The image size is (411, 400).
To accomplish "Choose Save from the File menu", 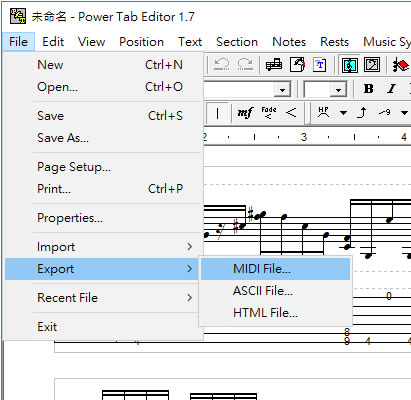I will pyautogui.click(x=103, y=116).
